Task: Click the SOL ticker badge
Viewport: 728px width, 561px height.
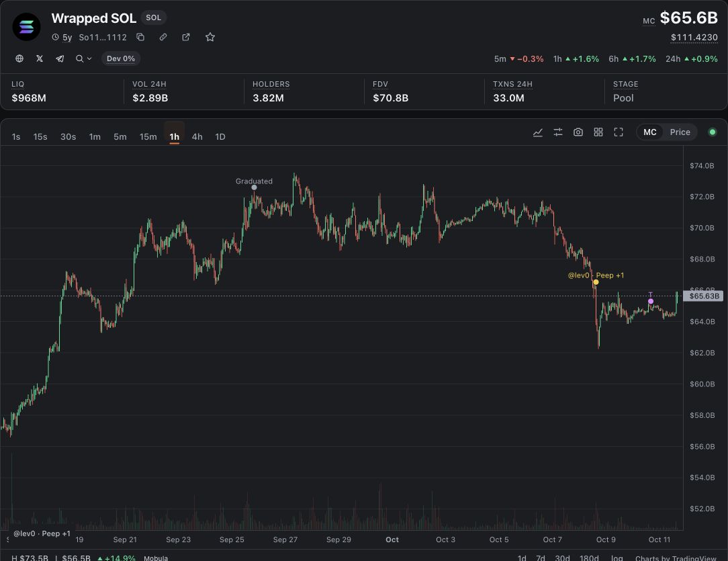Action: (x=153, y=17)
